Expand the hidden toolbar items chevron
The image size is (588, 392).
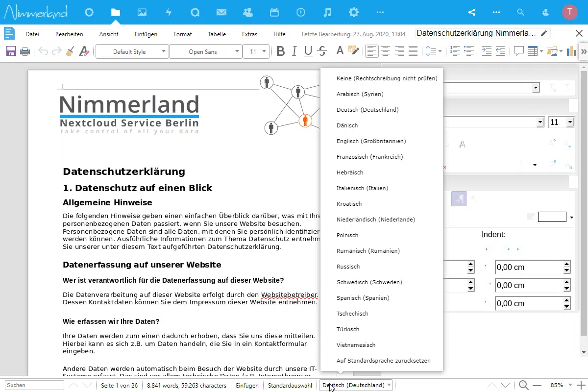pyautogui.click(x=583, y=51)
